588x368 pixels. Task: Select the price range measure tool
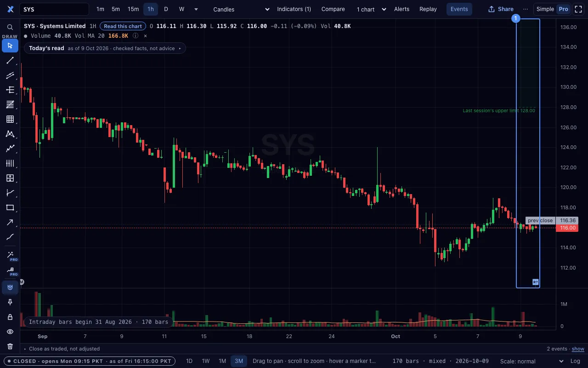(x=10, y=178)
